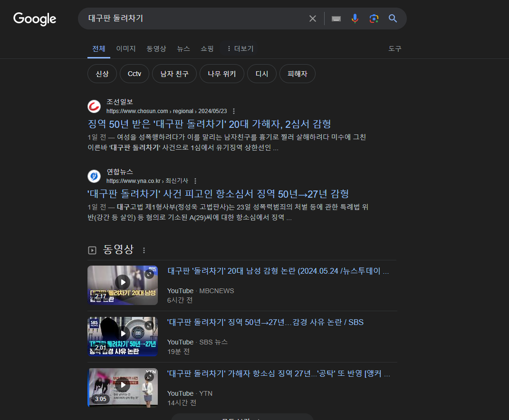Click the 동영상 section heading
The image size is (509, 420).
click(x=118, y=249)
